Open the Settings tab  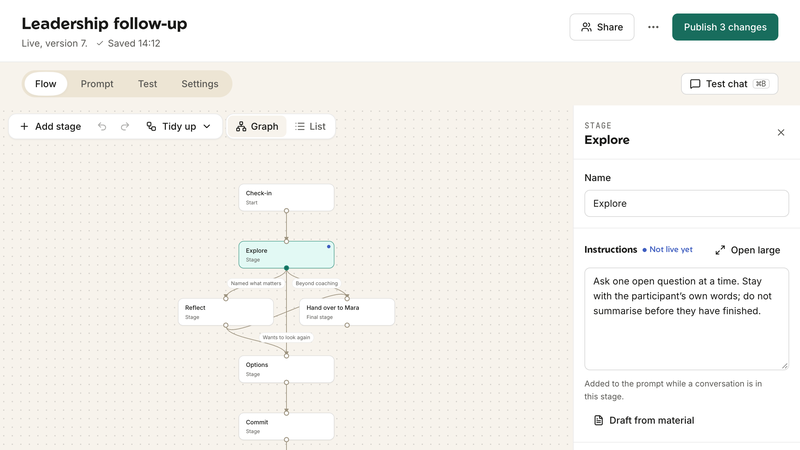(x=199, y=84)
